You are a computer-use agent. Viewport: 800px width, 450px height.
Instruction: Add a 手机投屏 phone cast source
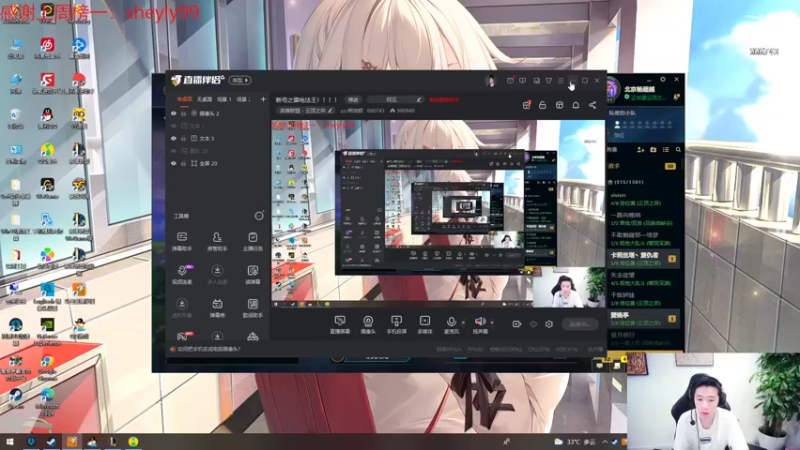click(396, 324)
